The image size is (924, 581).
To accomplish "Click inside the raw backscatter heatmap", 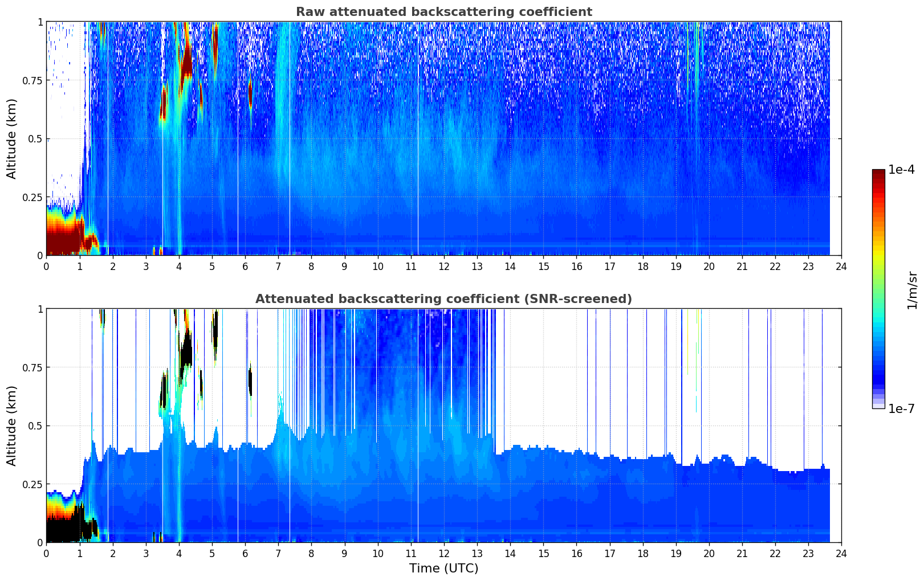I will point(443,138).
